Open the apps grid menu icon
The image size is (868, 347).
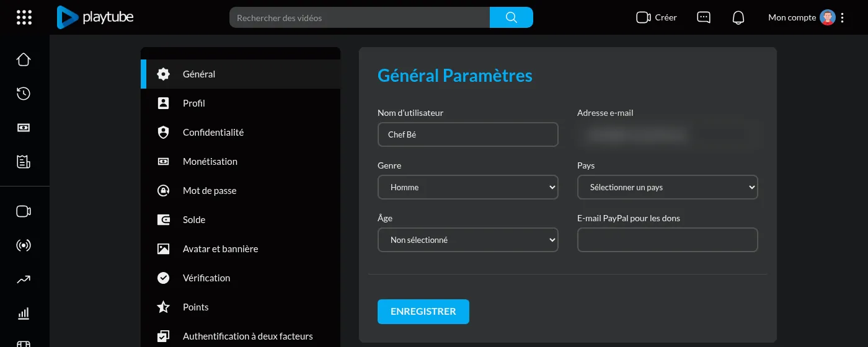(x=24, y=17)
